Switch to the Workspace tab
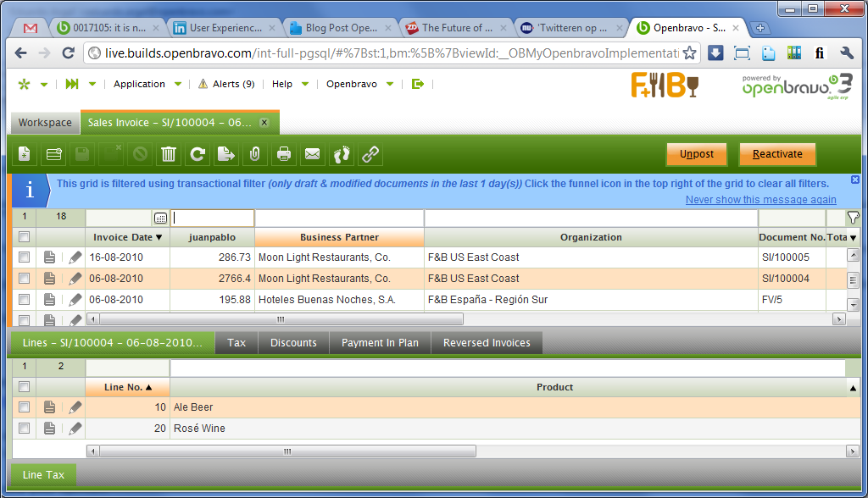Image resolution: width=868 pixels, height=498 pixels. point(45,122)
